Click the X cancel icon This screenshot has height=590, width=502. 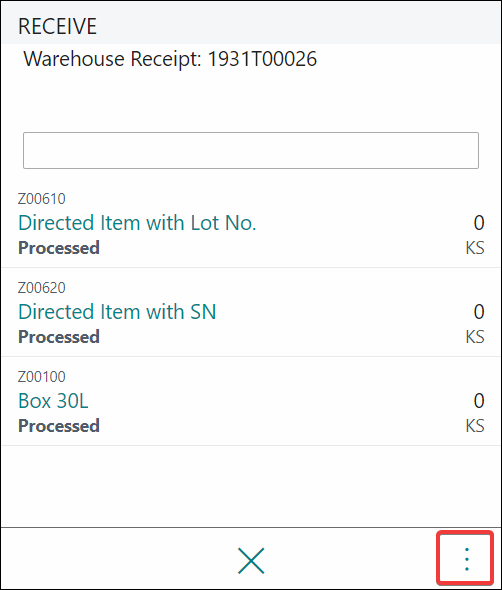coord(251,560)
